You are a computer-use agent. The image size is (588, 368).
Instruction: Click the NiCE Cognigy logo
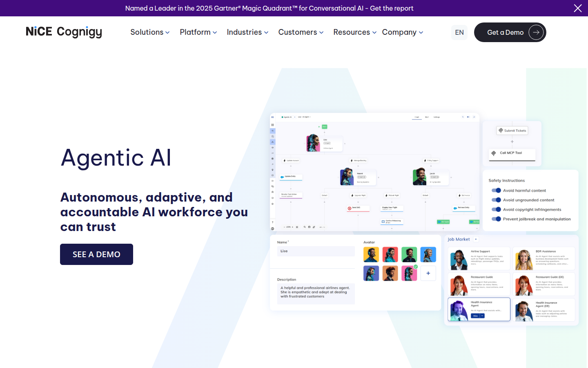click(x=64, y=32)
